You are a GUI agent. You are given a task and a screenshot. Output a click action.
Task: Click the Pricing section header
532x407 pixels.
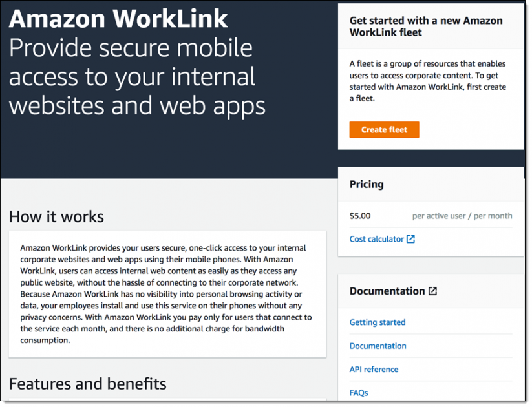click(x=367, y=184)
